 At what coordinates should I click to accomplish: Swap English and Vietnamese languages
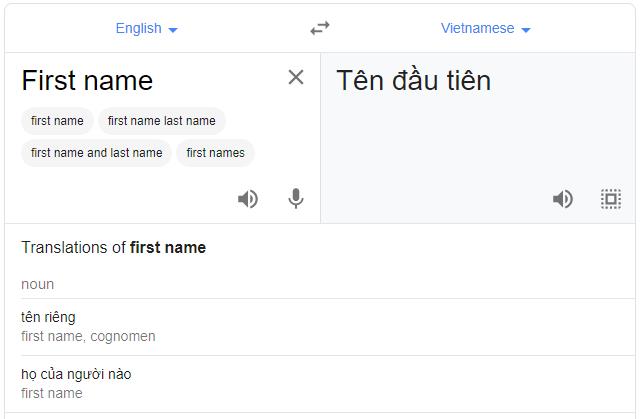(x=320, y=28)
